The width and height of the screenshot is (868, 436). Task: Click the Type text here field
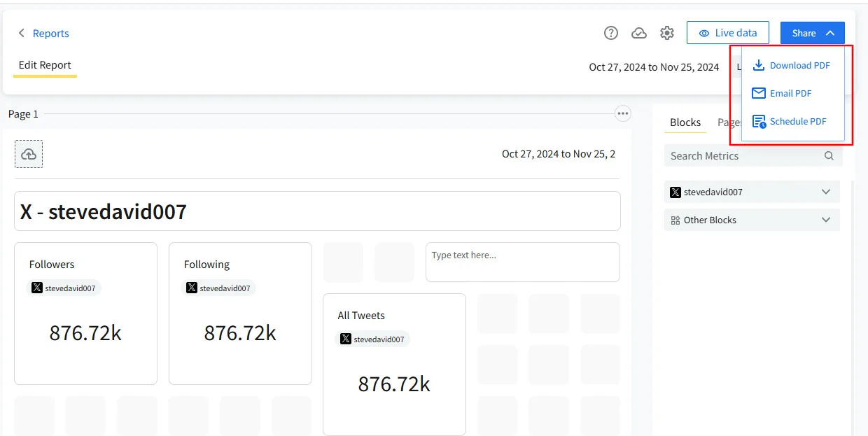[521, 262]
